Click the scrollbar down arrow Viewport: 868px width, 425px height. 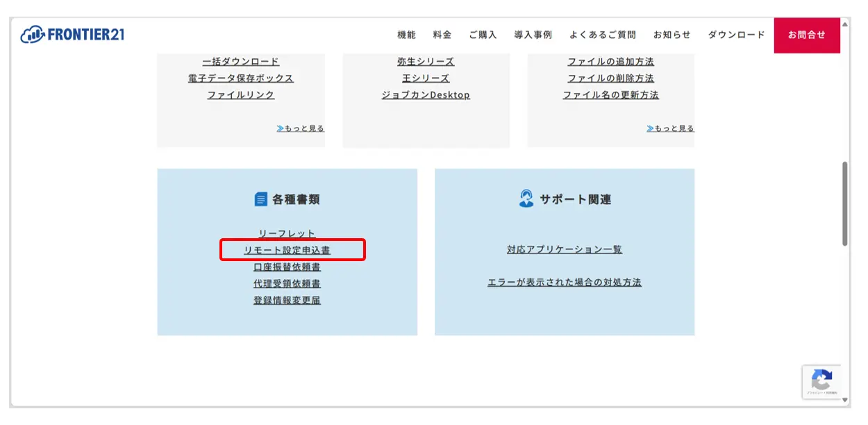coord(845,400)
